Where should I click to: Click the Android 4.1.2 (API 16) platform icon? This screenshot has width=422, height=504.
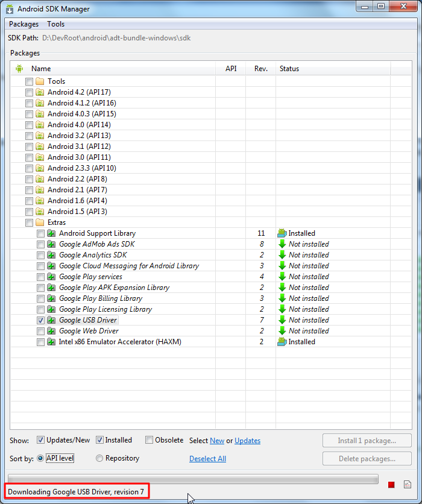(40, 103)
